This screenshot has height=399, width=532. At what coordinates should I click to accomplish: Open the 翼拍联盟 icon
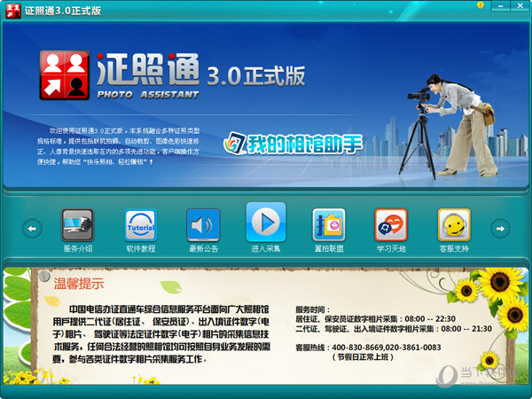click(329, 225)
